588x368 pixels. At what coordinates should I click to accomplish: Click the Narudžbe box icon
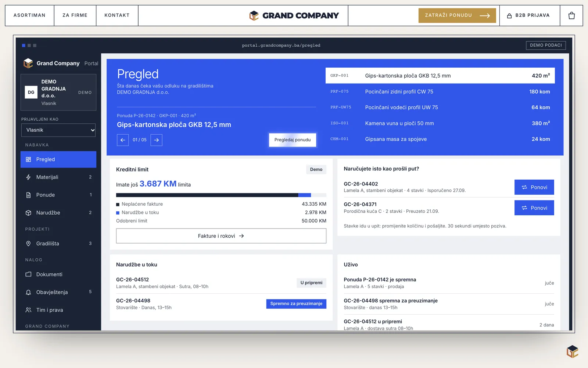click(28, 213)
